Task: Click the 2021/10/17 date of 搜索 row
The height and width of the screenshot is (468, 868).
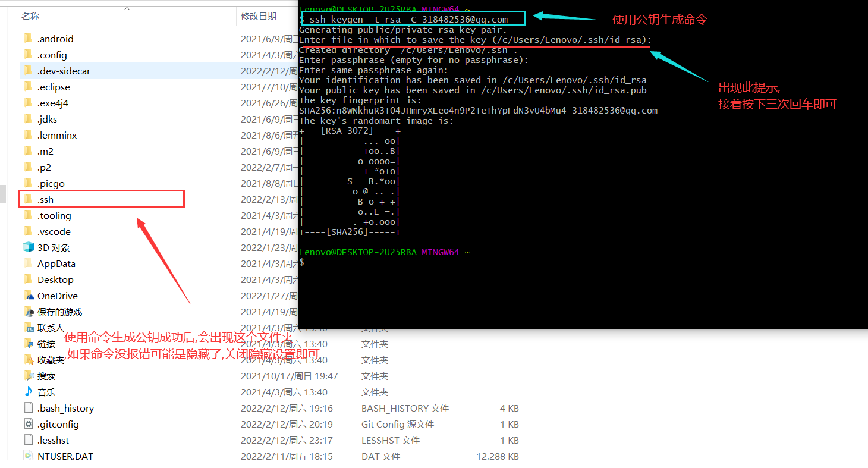Action: pyautogui.click(x=290, y=376)
